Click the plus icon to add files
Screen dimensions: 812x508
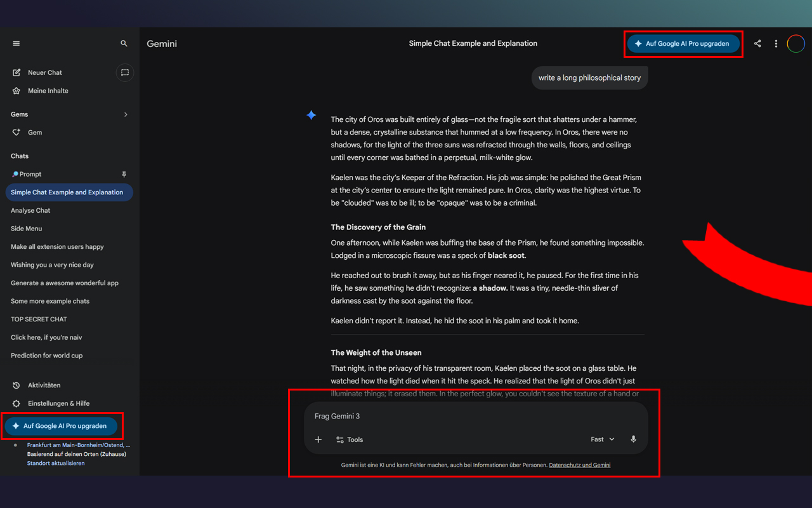(x=318, y=439)
